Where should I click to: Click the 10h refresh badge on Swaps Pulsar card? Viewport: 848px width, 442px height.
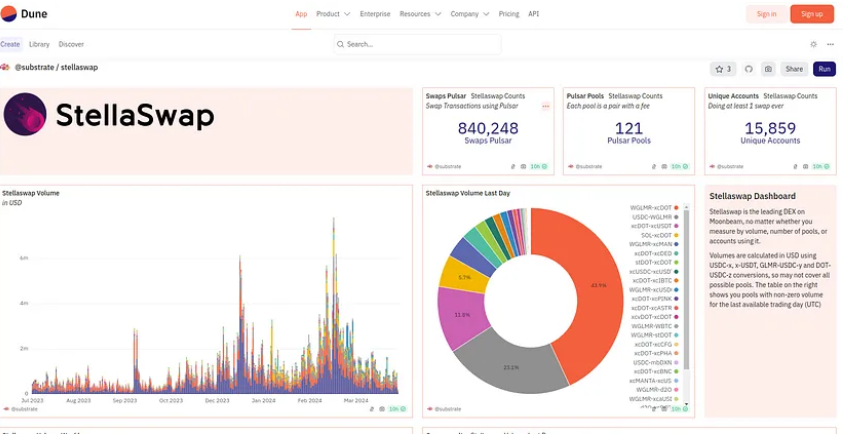pos(538,167)
